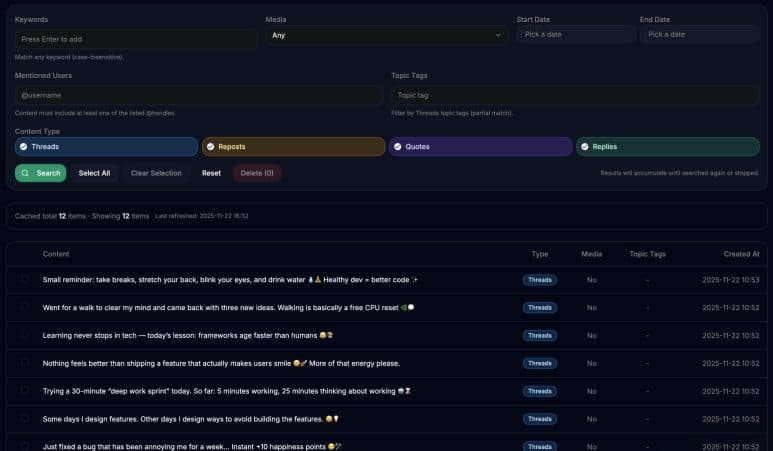Select the 'Went for a walk' post checkbox
The image size is (773, 451).
coord(26,308)
